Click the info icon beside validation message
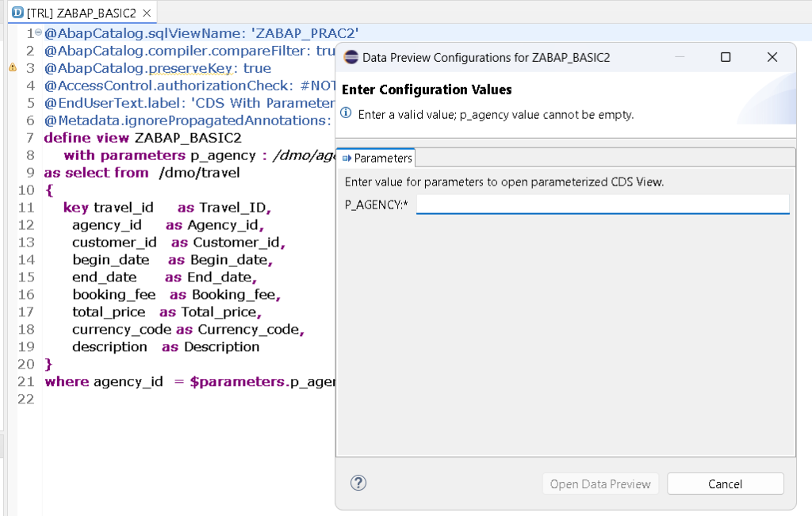This screenshot has height=516, width=812. click(x=347, y=114)
